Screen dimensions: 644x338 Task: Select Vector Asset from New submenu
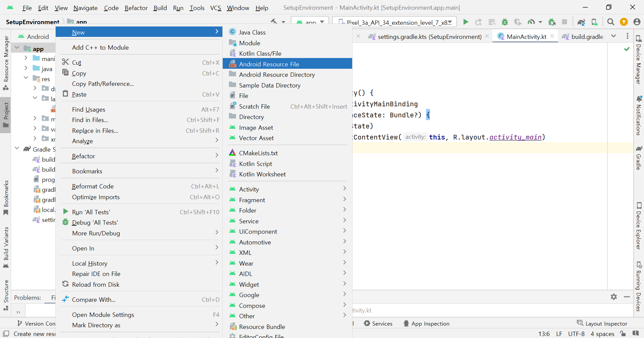(287, 138)
